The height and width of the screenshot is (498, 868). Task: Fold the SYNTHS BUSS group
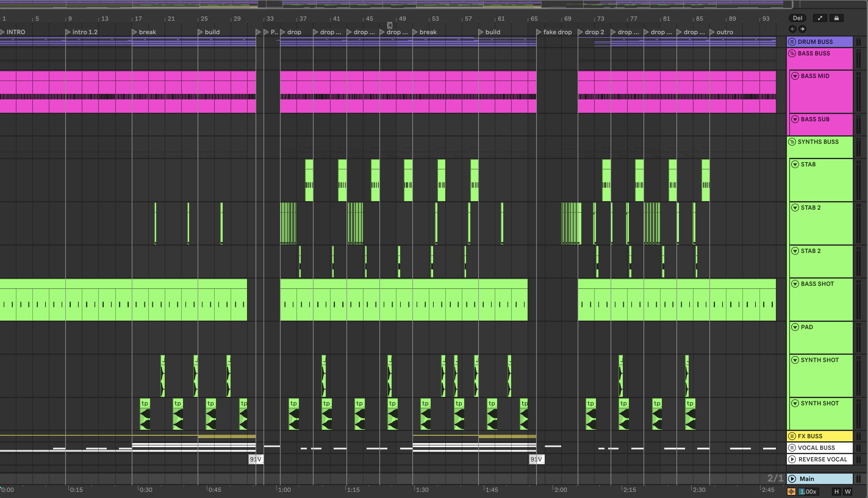coord(792,142)
